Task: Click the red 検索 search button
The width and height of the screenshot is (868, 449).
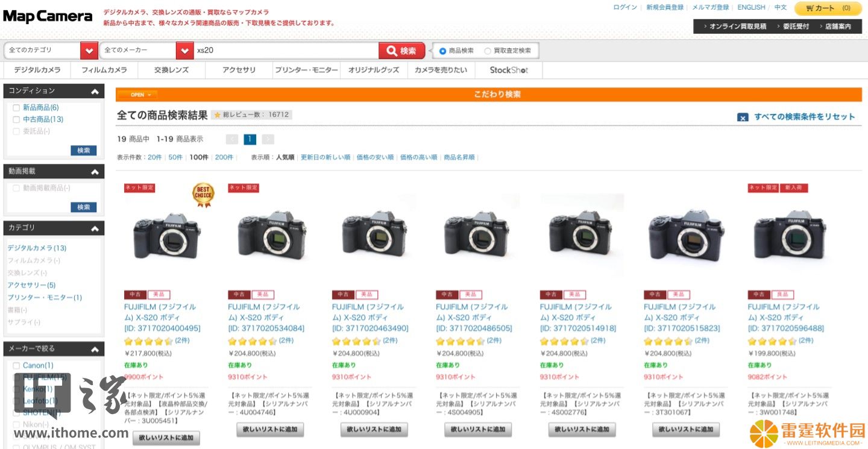Action: (401, 51)
